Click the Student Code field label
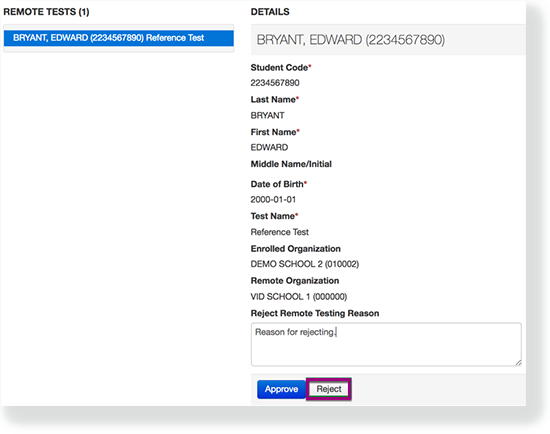The width and height of the screenshot is (550, 434). (281, 67)
